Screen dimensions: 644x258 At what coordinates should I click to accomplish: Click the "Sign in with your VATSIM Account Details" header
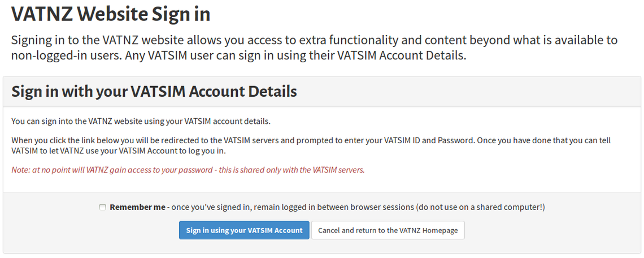coord(154,91)
